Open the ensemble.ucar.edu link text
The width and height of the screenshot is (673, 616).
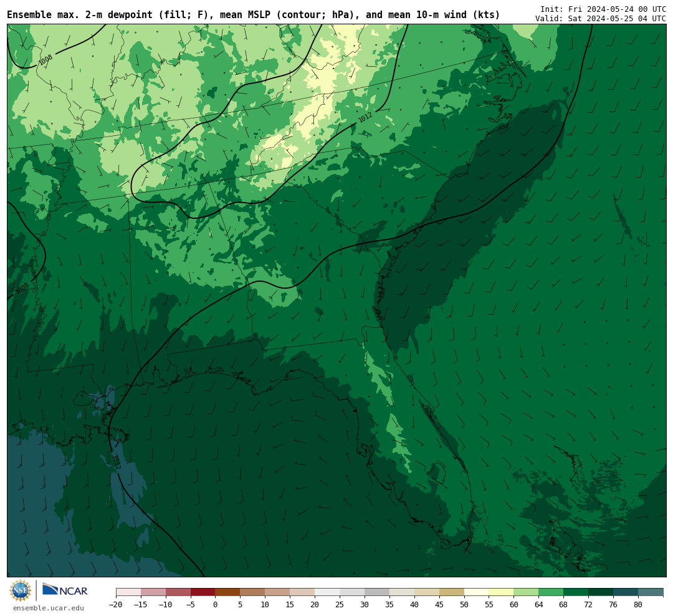49,608
